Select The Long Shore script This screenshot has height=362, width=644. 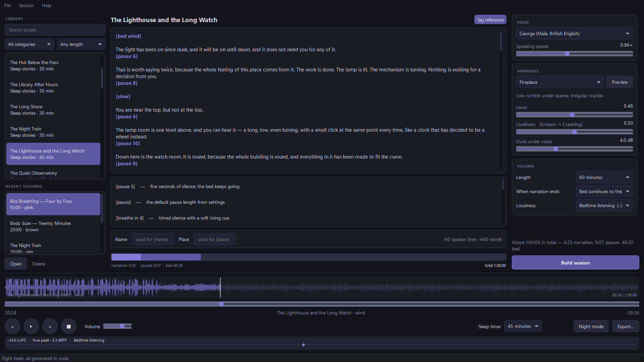tap(53, 110)
